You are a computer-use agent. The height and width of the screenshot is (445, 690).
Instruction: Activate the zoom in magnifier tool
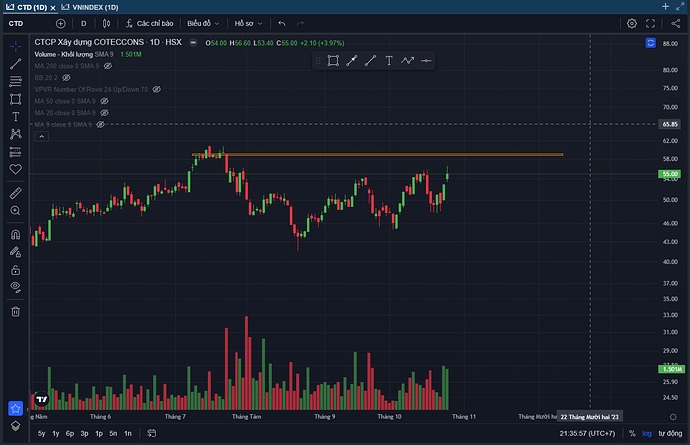(x=15, y=210)
